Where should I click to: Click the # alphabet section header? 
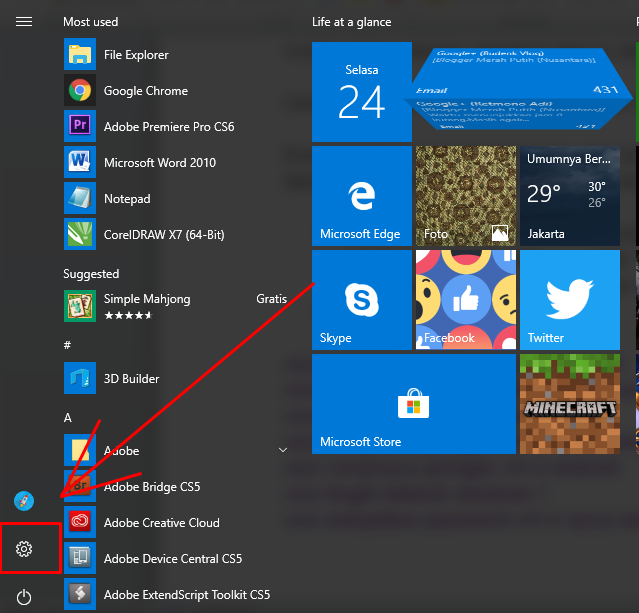pos(67,345)
